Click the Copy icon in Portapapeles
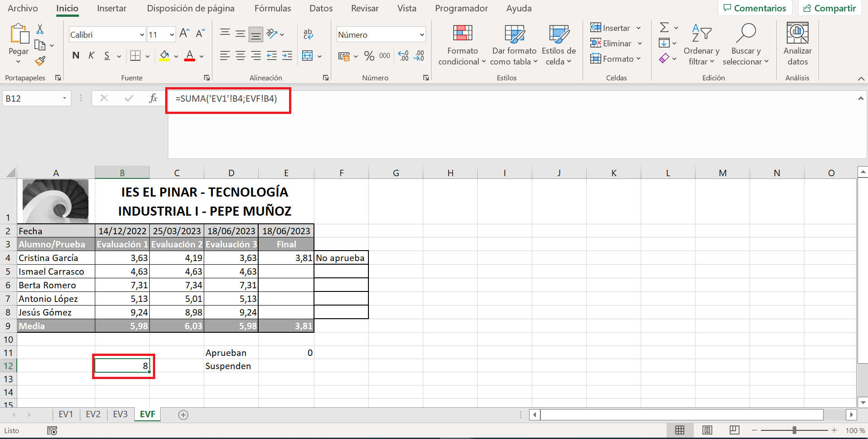 40,45
